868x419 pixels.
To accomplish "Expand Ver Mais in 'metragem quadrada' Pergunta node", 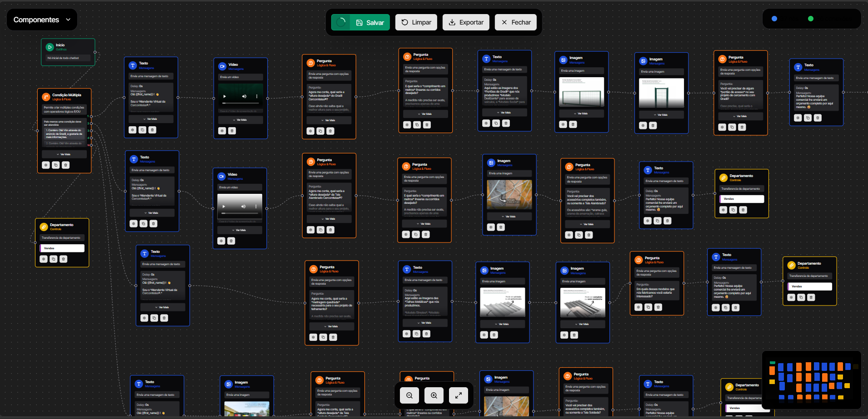I will tap(332, 326).
